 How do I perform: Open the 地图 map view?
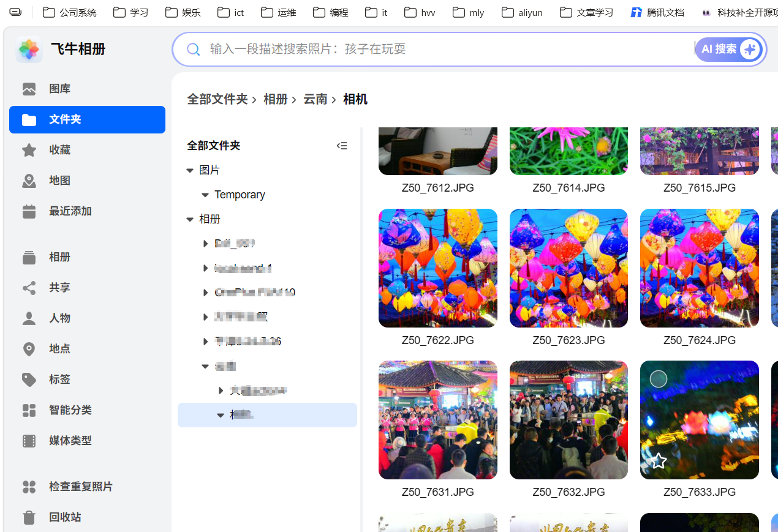tap(87, 181)
